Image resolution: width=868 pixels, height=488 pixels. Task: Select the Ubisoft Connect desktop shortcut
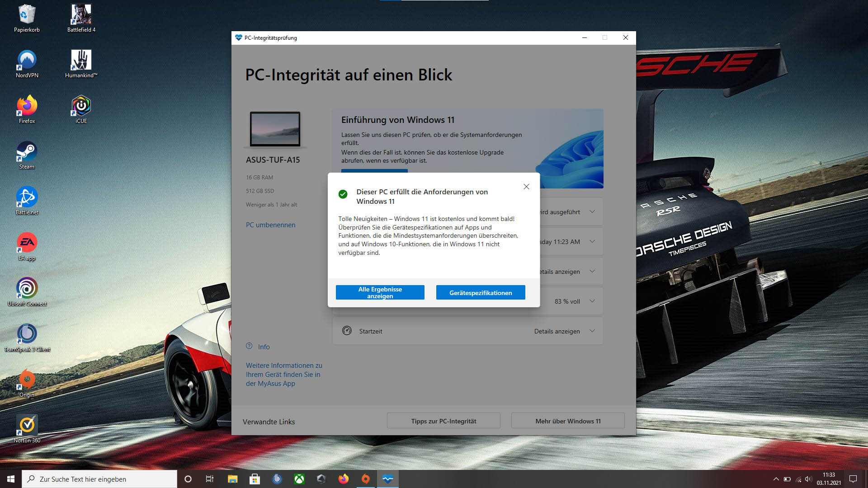(27, 292)
